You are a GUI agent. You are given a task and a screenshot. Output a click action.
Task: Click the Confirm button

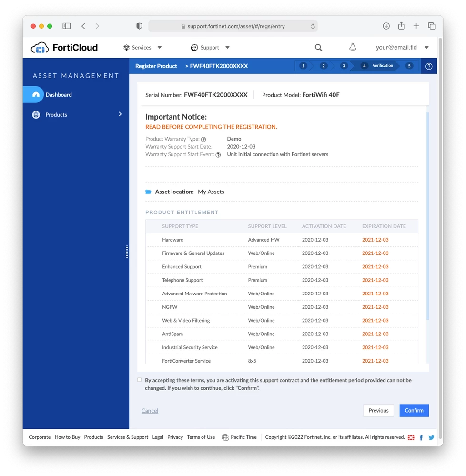(x=414, y=410)
